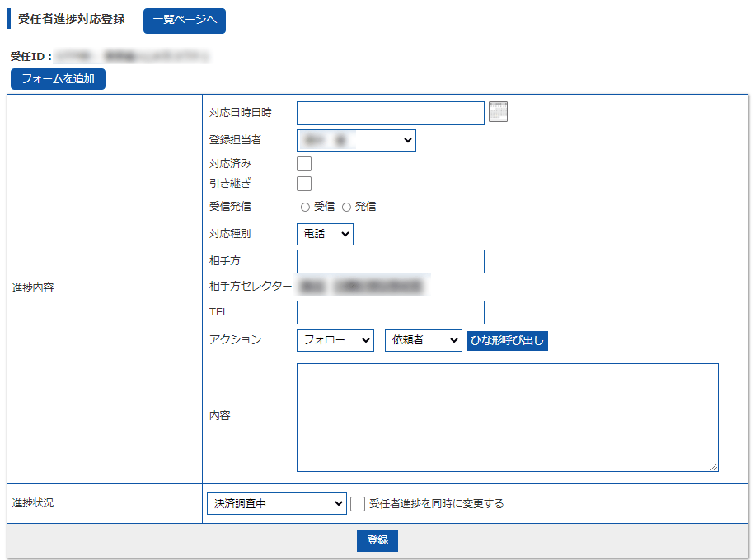This screenshot has height=560, width=755.
Task: Open the 進捗状況 dropdown showing 決済調査中
Action: point(276,503)
